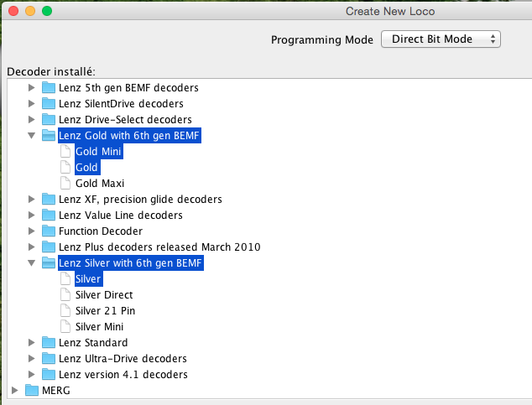This screenshot has height=405, width=532.
Task: Select Lenz Drive-Select decoders label
Action: pyautogui.click(x=125, y=120)
